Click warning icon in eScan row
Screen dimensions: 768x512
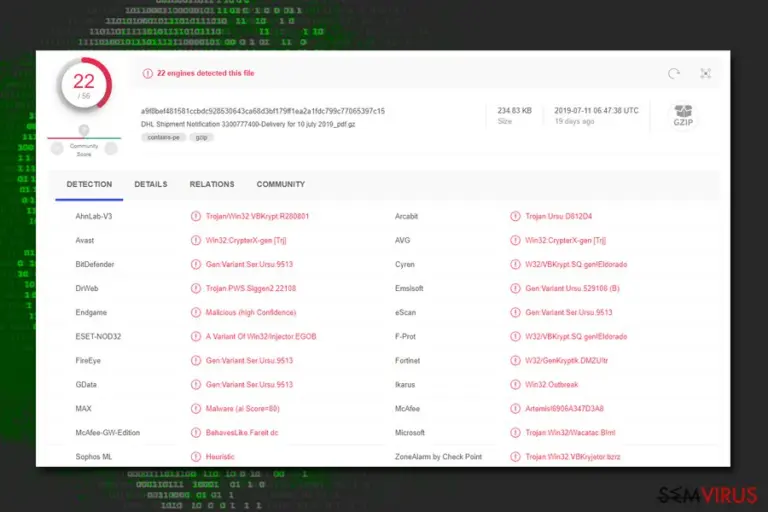point(515,312)
